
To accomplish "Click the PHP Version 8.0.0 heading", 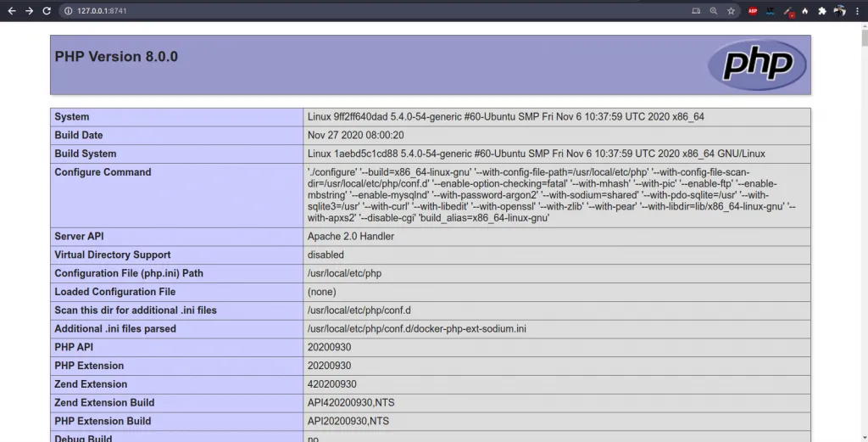I will [116, 57].
